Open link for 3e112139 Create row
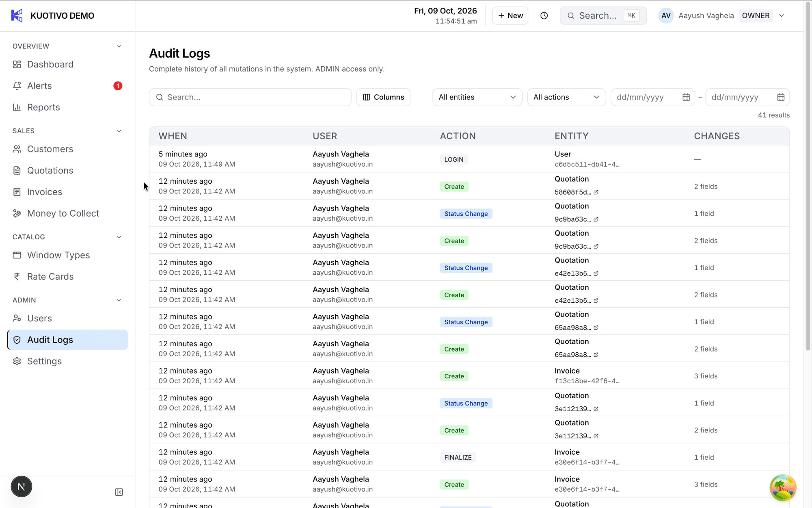Image resolution: width=812 pixels, height=508 pixels. (596, 436)
